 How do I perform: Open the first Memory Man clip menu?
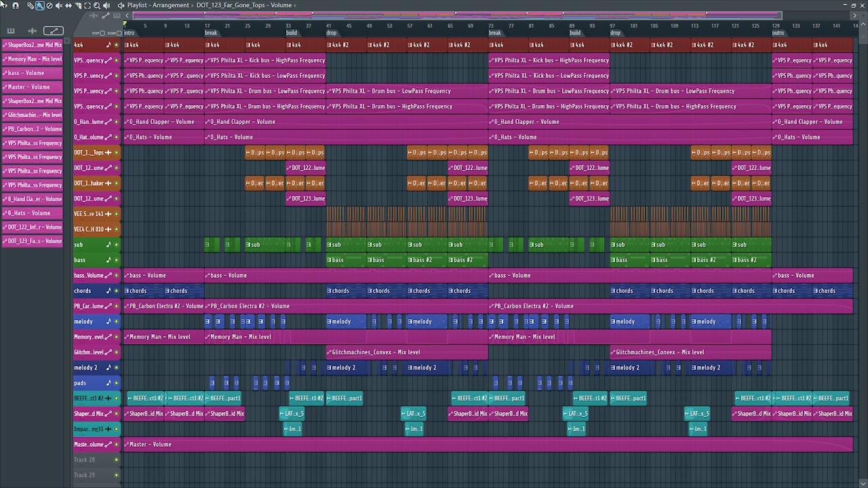pos(127,337)
